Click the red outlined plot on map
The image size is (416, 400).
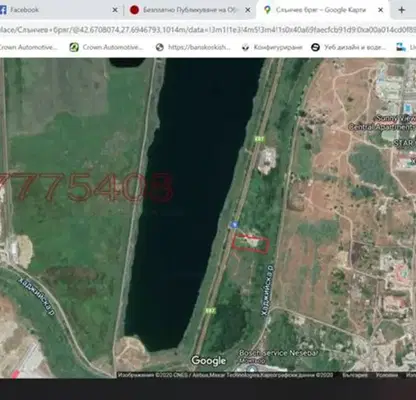click(x=251, y=244)
